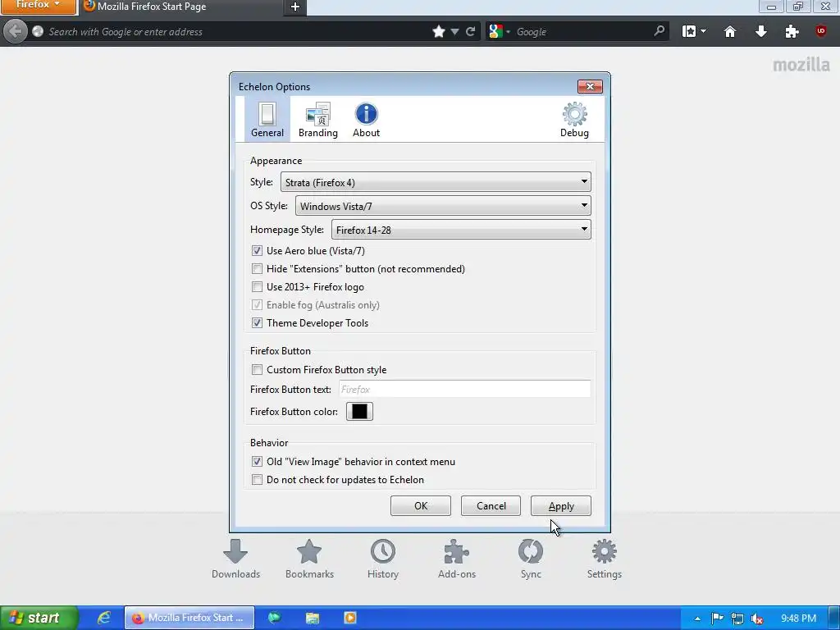Click the Windows start button
This screenshot has width=840, height=630.
pos(39,618)
